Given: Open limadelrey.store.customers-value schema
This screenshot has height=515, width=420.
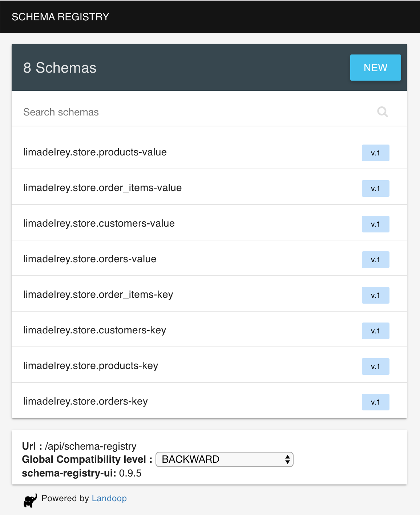Looking at the screenshot, I should [209, 223].
